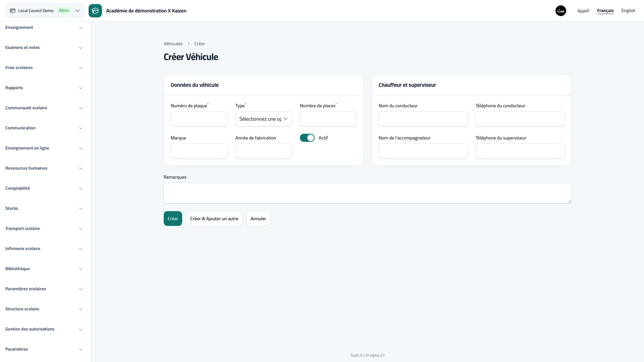This screenshot has width=644, height=362.
Task: Click the breadcrumb arrow between Véhicules and Créer
Action: pos(189,44)
